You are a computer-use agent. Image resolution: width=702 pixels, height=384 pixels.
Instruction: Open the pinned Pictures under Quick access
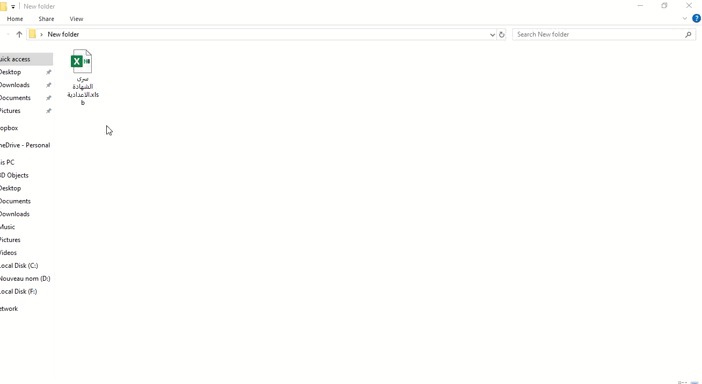click(10, 111)
